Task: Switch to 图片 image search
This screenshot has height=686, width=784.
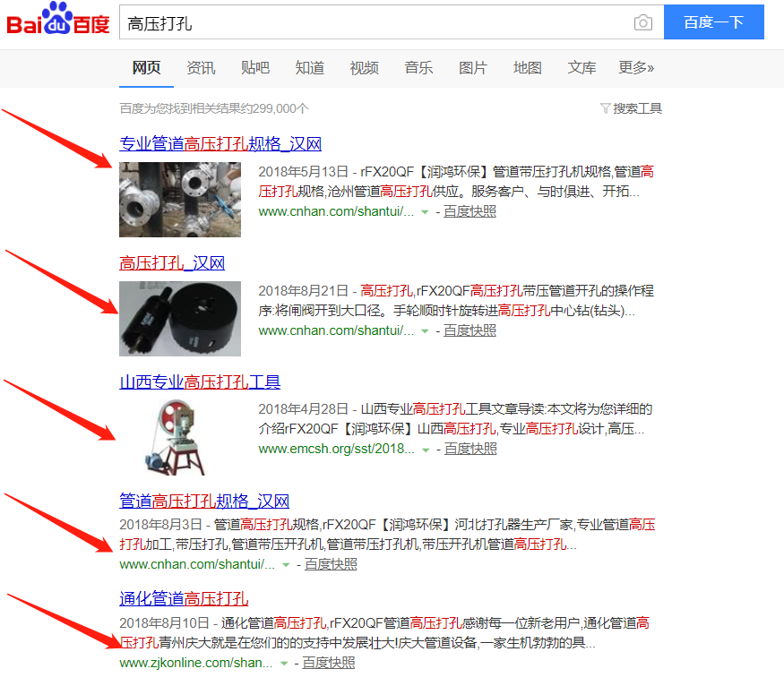Action: [x=473, y=67]
